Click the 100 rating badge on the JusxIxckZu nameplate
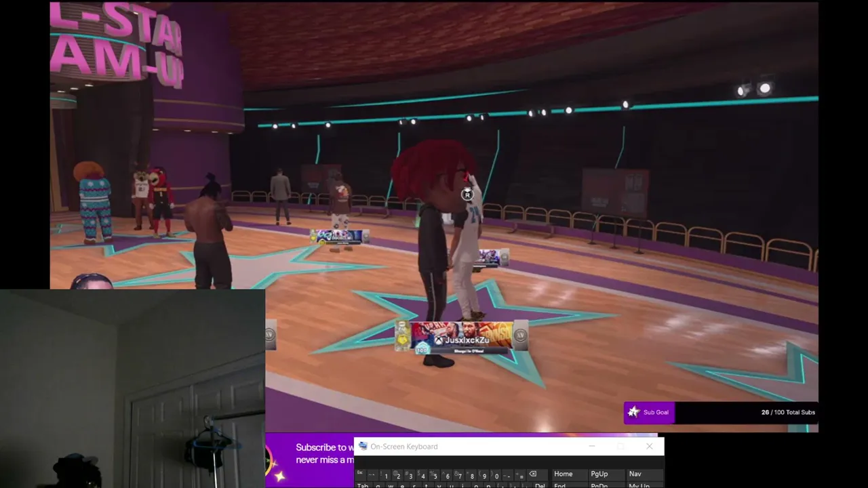The height and width of the screenshot is (488, 868). [x=422, y=349]
